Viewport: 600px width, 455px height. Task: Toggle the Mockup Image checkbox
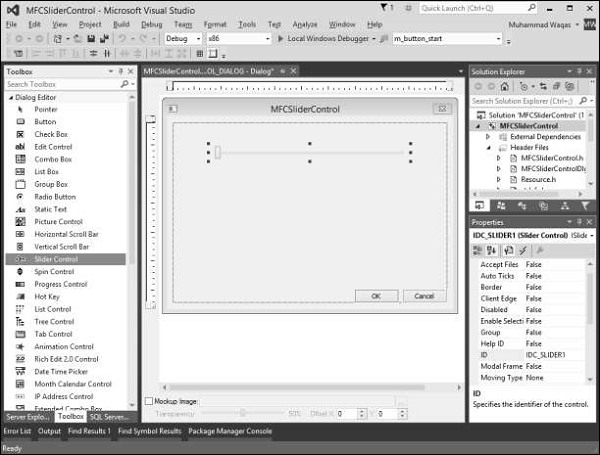(x=149, y=401)
